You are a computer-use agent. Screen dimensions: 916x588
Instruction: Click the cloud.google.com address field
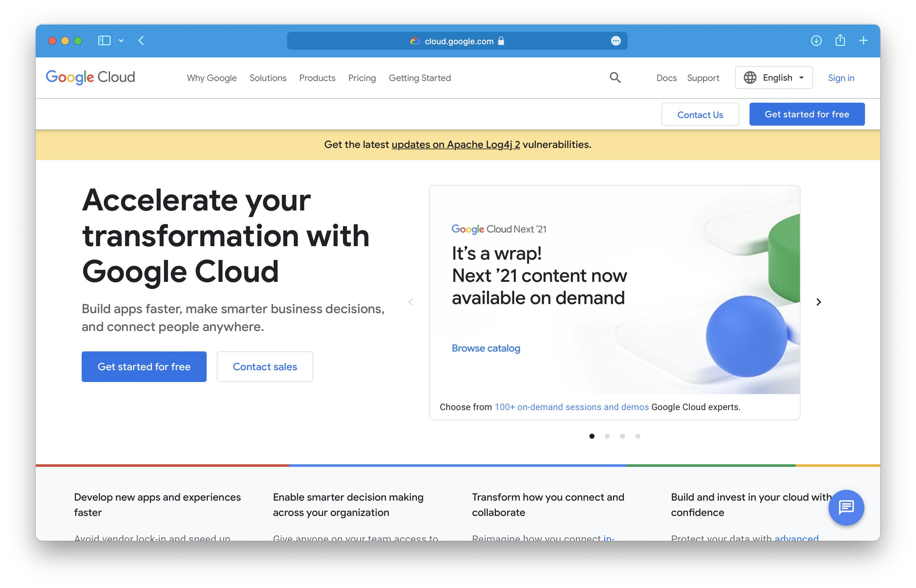pos(457,41)
